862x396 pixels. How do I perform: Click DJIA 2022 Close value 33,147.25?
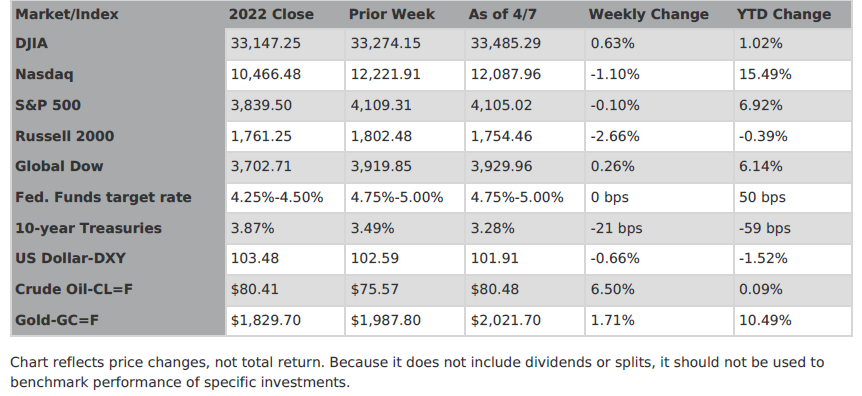click(x=266, y=43)
